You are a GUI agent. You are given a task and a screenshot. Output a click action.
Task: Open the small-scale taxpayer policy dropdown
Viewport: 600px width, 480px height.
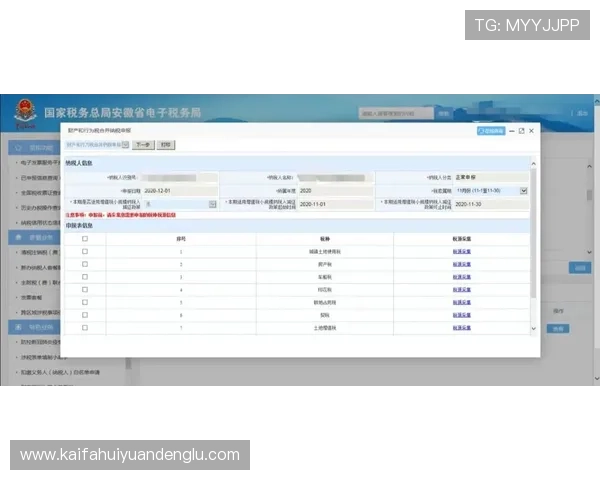coord(212,204)
